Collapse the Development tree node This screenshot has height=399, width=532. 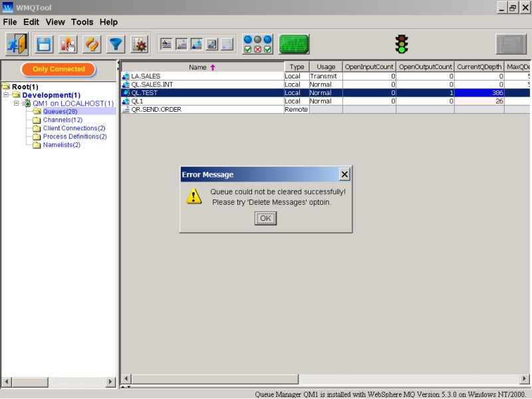pos(6,94)
